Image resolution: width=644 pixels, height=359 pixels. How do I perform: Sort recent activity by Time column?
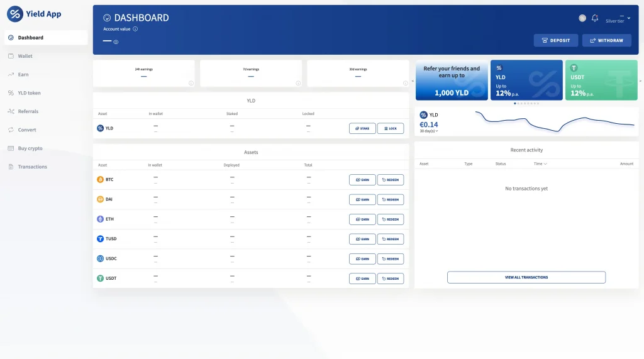pyautogui.click(x=540, y=164)
